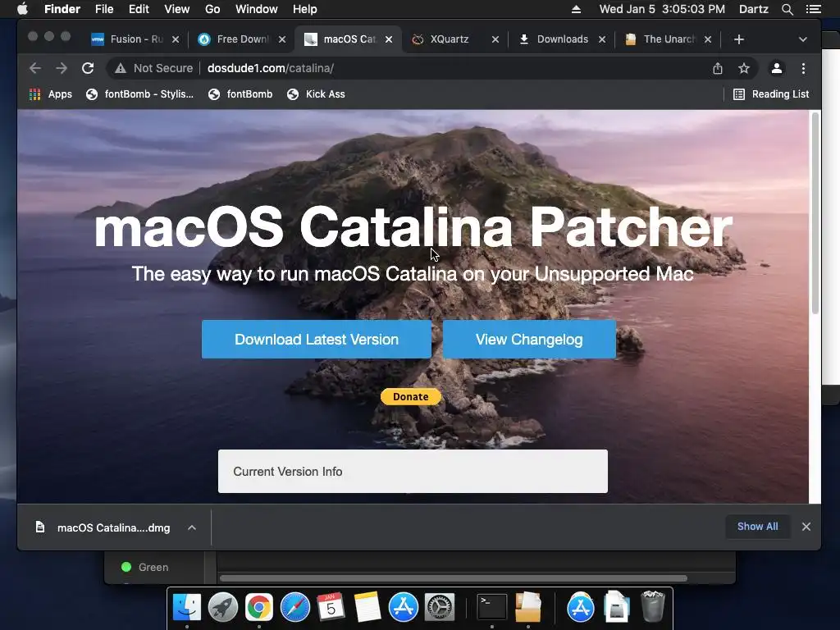The image size is (840, 630).
Task: Open a new tab with plus button
Action: click(x=739, y=39)
